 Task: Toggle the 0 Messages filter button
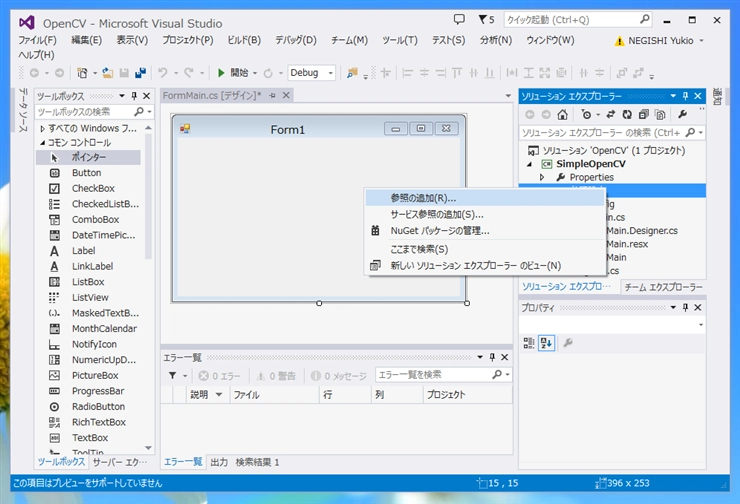pos(339,376)
